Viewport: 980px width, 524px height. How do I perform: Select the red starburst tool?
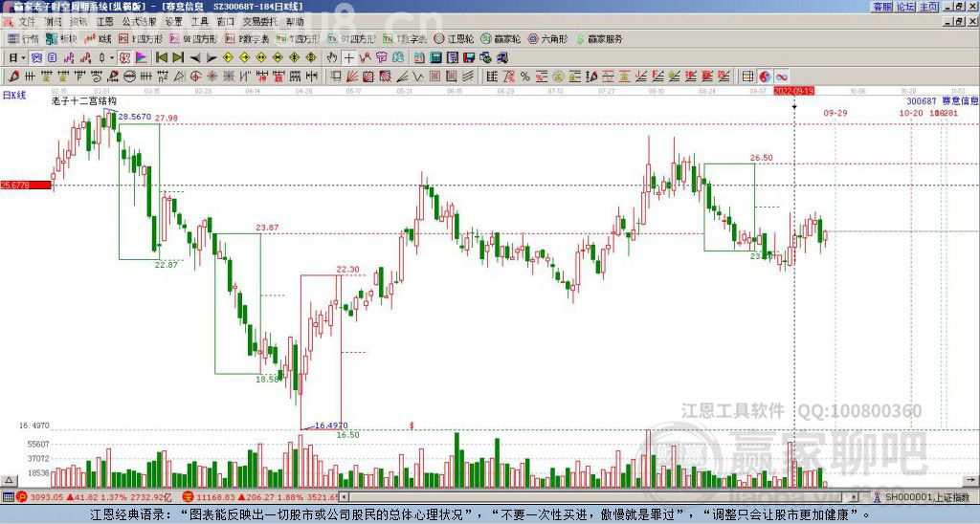pos(212,76)
